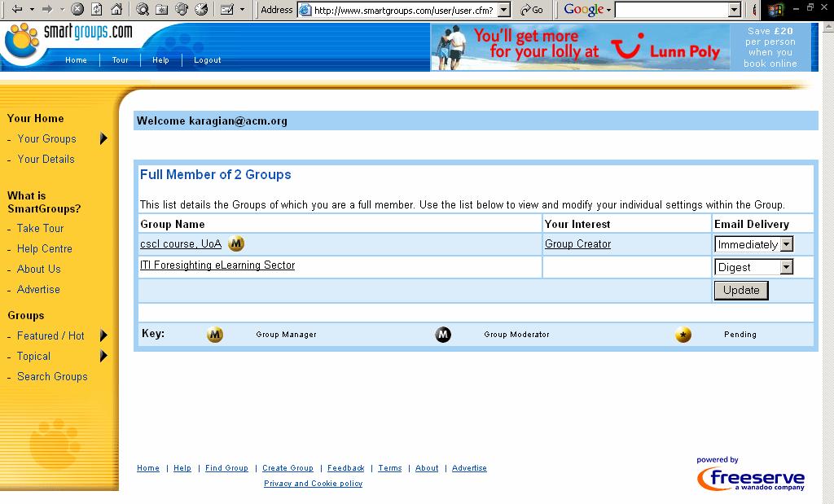Open the footer About link
This screenshot has width=834, height=504.
[427, 468]
